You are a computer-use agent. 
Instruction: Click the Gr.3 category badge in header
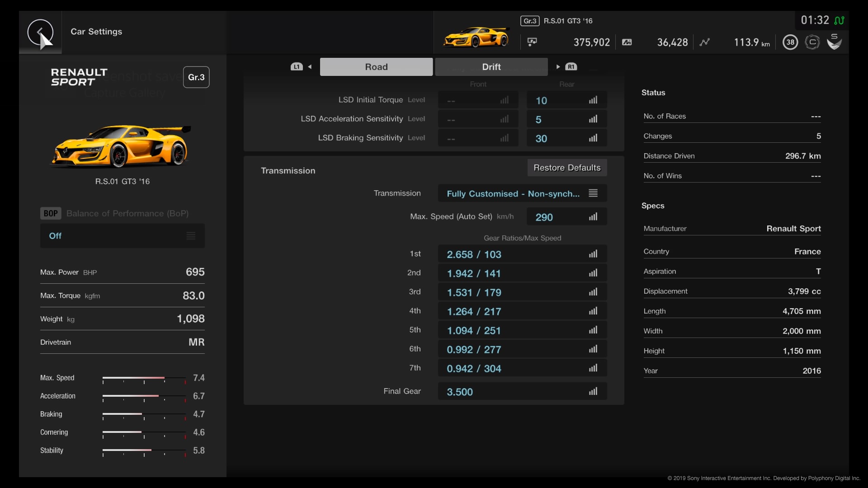530,21
